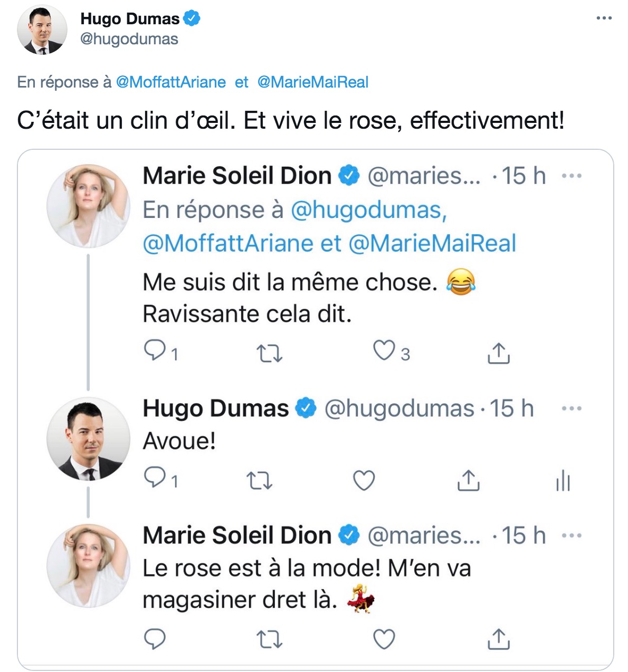This screenshot has height=672, width=628.
Task: Reply to the "magasiner dret là" tweet
Action: [x=155, y=639]
